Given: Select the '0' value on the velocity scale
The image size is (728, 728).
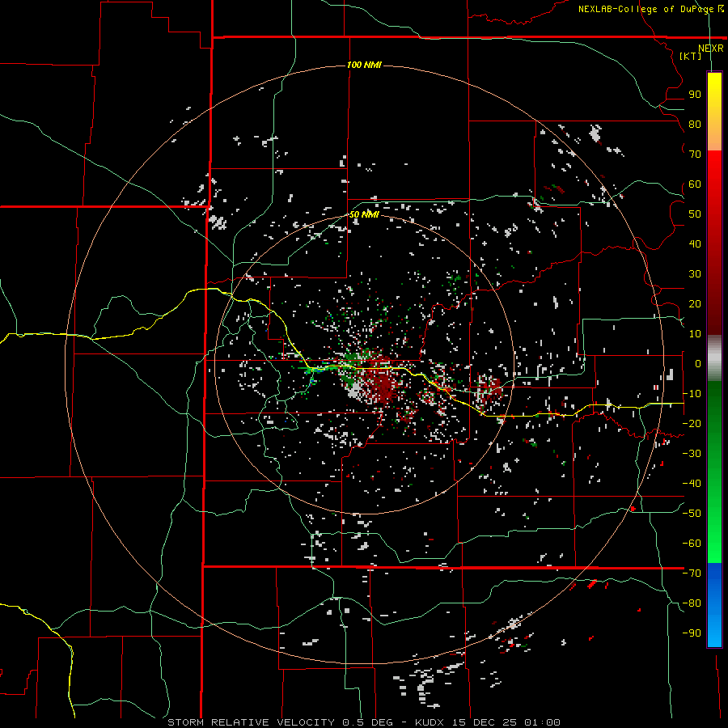Looking at the screenshot, I should pyautogui.click(x=697, y=364).
